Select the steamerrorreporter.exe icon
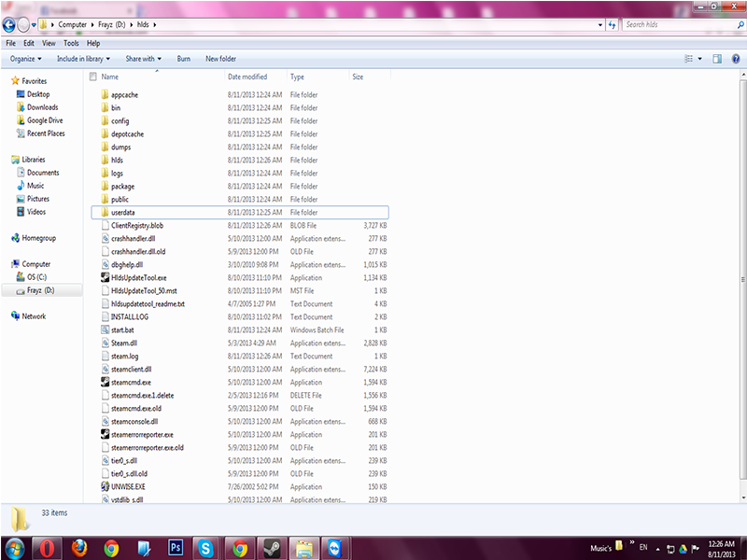The height and width of the screenshot is (560, 747). tap(106, 434)
